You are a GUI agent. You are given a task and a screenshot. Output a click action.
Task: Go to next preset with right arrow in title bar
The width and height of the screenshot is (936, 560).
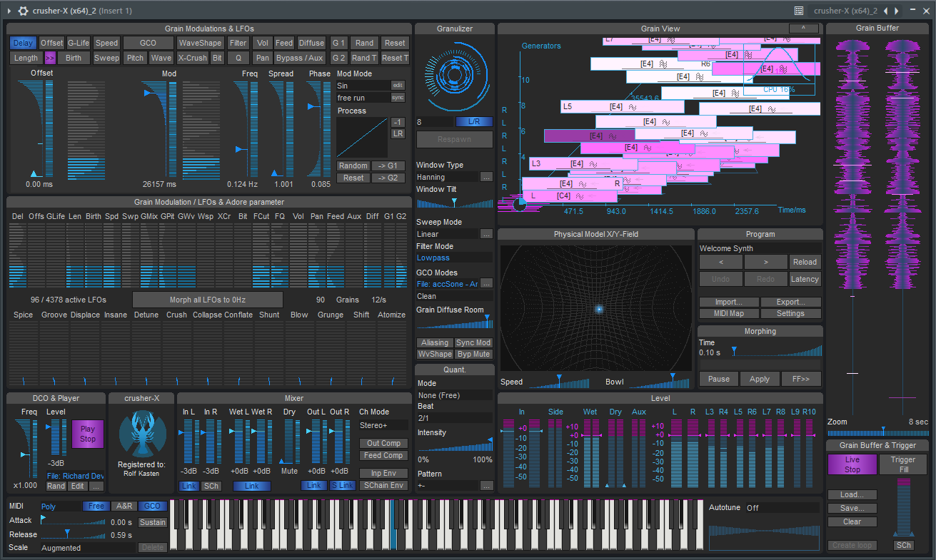point(897,11)
